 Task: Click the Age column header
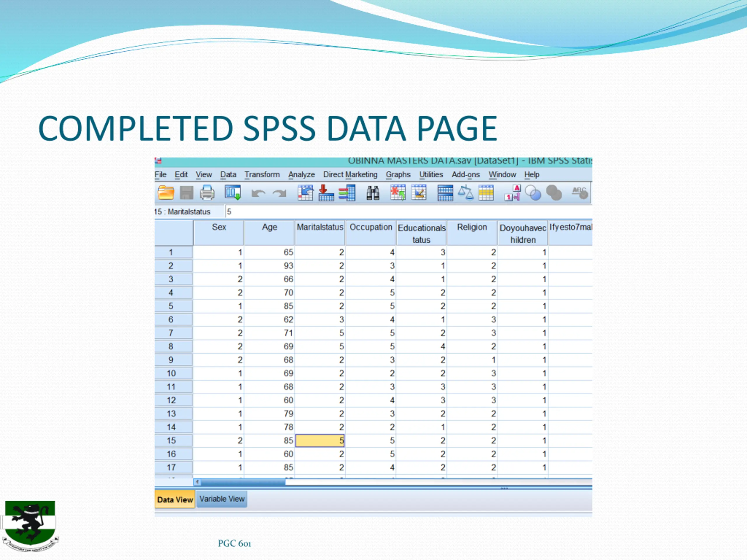[x=269, y=232]
